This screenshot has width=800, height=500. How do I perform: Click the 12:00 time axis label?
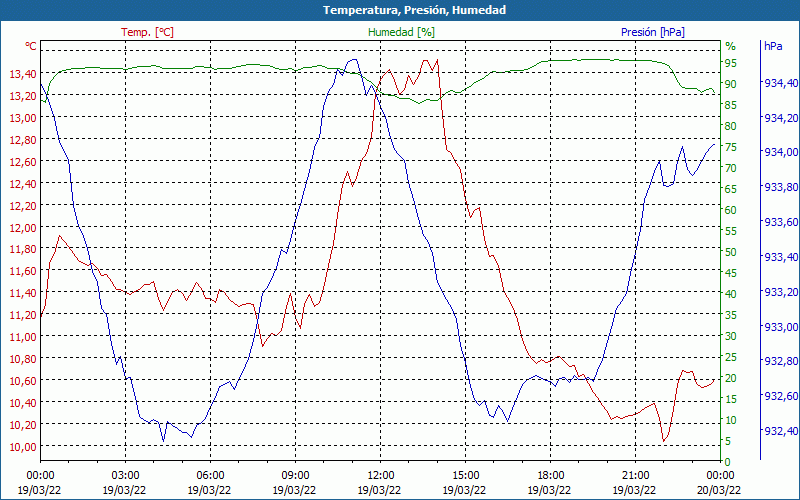[x=380, y=476]
